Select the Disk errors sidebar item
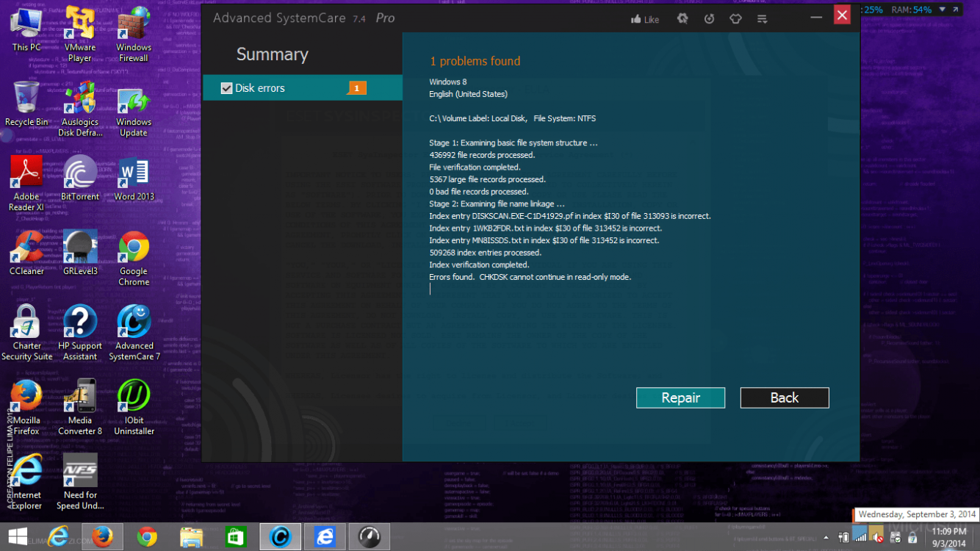The width and height of the screenshot is (980, 551). pos(303,88)
